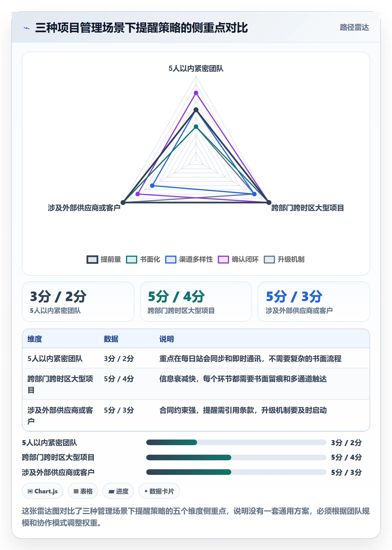Click the radar axis label 跨部门跨时区大型项目

coord(307,208)
